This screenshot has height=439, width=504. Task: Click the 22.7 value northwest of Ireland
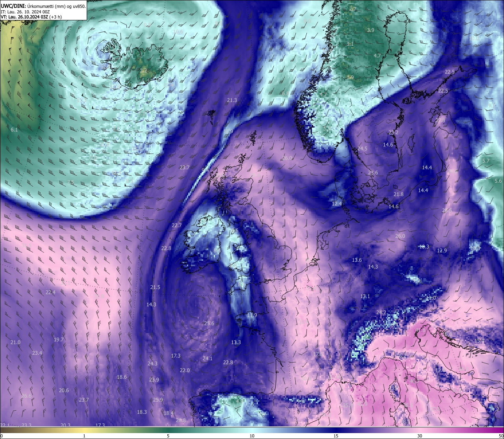tap(177, 225)
